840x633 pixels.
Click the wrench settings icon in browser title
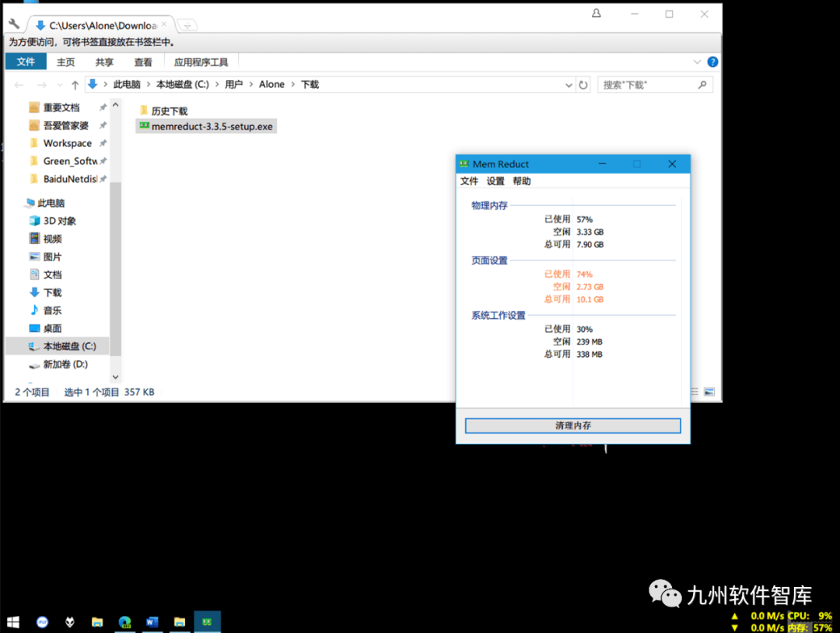click(x=15, y=24)
